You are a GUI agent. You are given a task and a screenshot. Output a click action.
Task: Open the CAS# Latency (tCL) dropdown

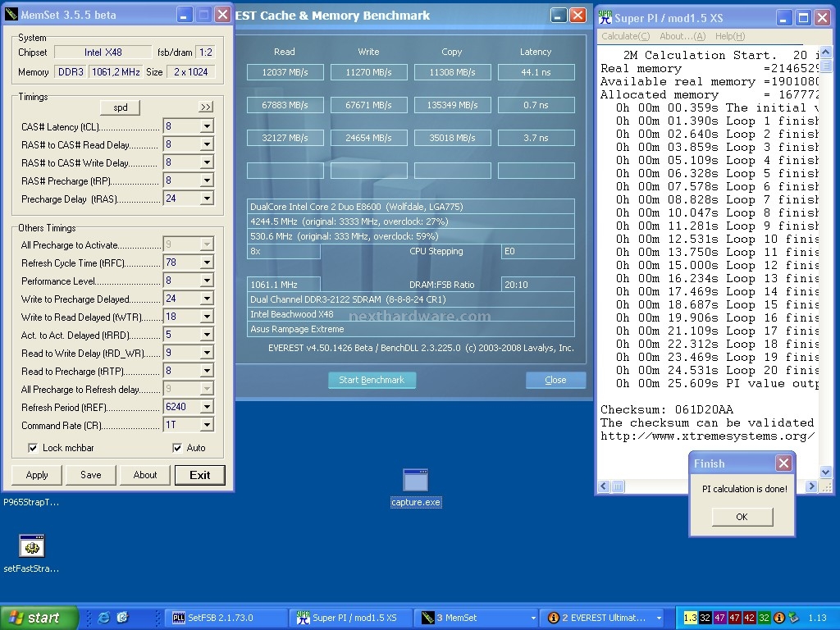point(207,126)
